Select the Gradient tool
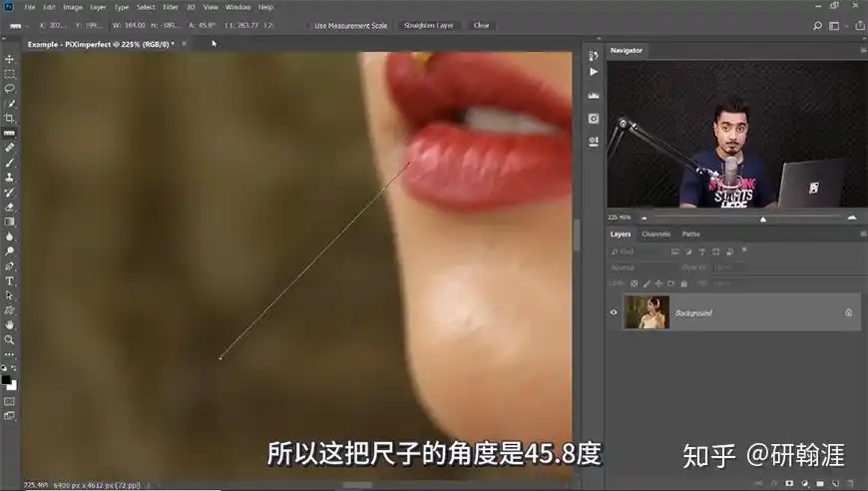 [9, 222]
